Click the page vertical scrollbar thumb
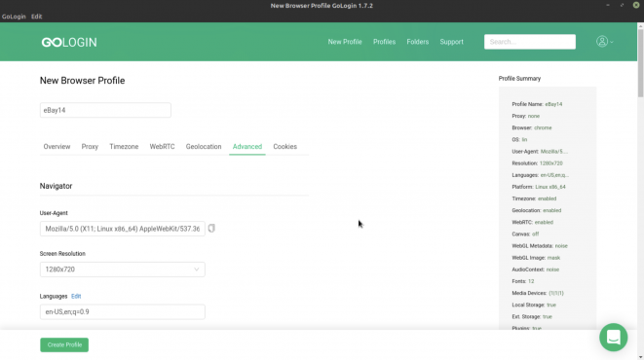 coord(640,62)
